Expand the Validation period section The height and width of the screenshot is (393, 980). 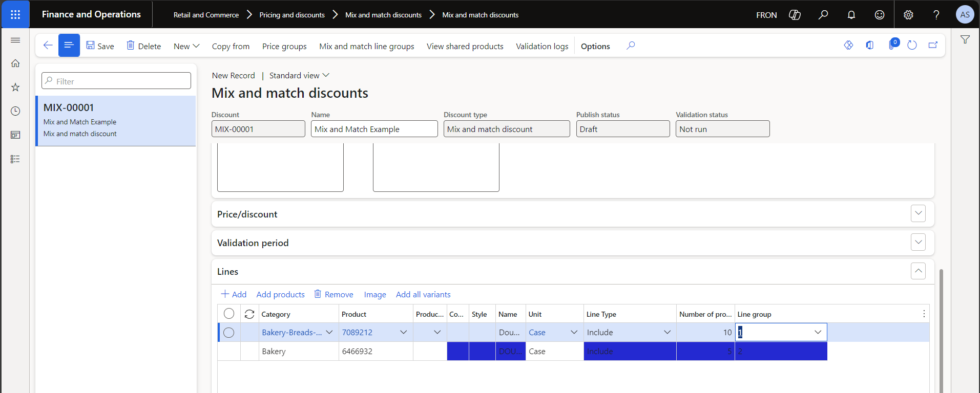click(x=918, y=242)
